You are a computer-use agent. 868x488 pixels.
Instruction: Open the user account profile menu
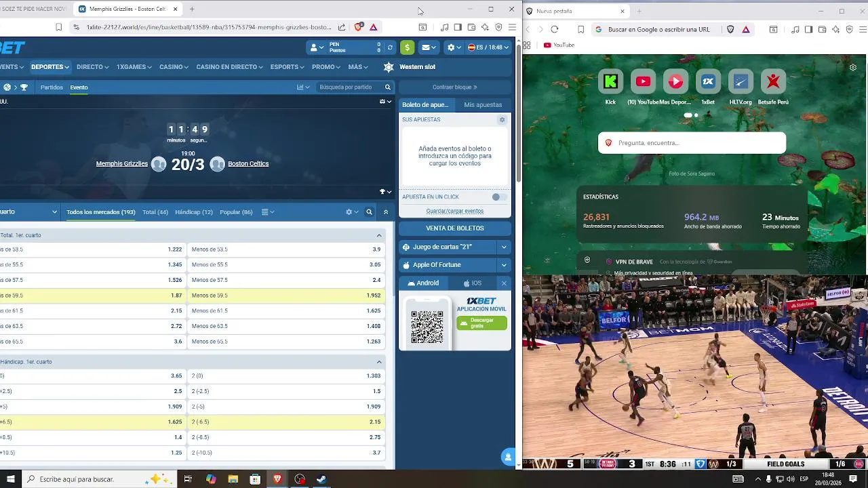point(315,47)
